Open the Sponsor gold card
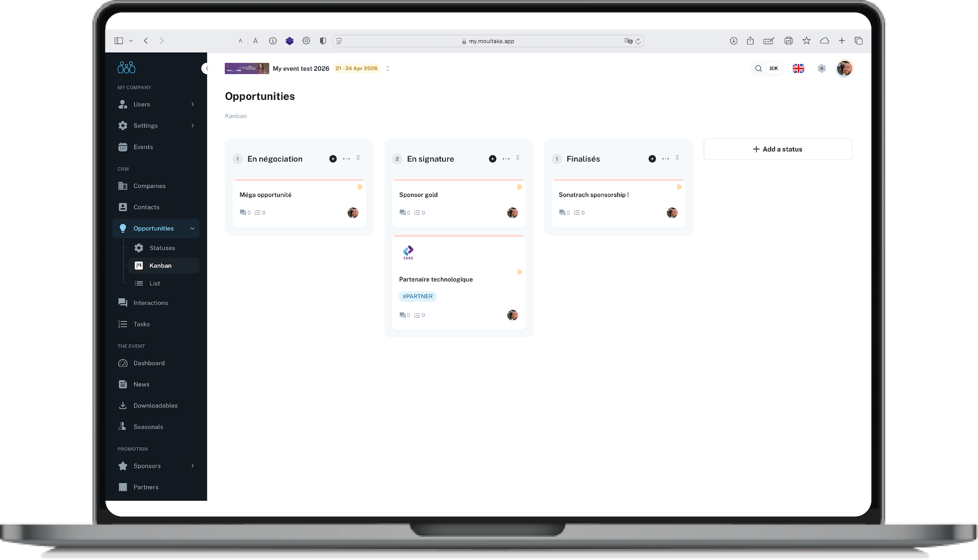978x560 pixels. click(x=458, y=203)
